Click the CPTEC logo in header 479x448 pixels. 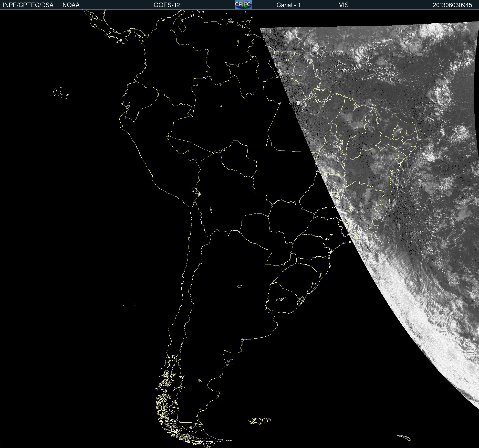pos(243,5)
